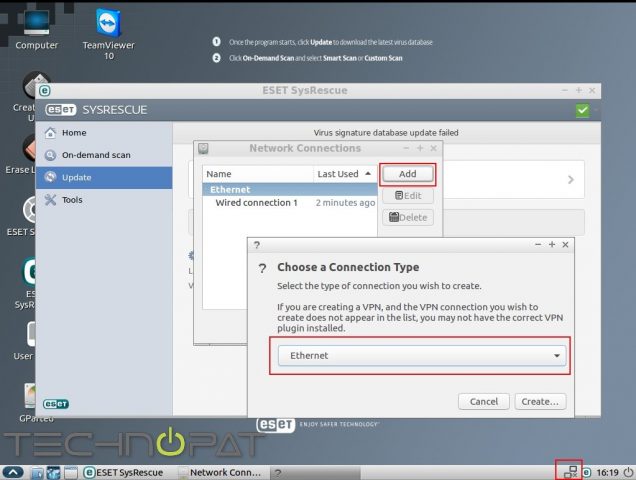Click the green protection status checkmark icon

[582, 110]
